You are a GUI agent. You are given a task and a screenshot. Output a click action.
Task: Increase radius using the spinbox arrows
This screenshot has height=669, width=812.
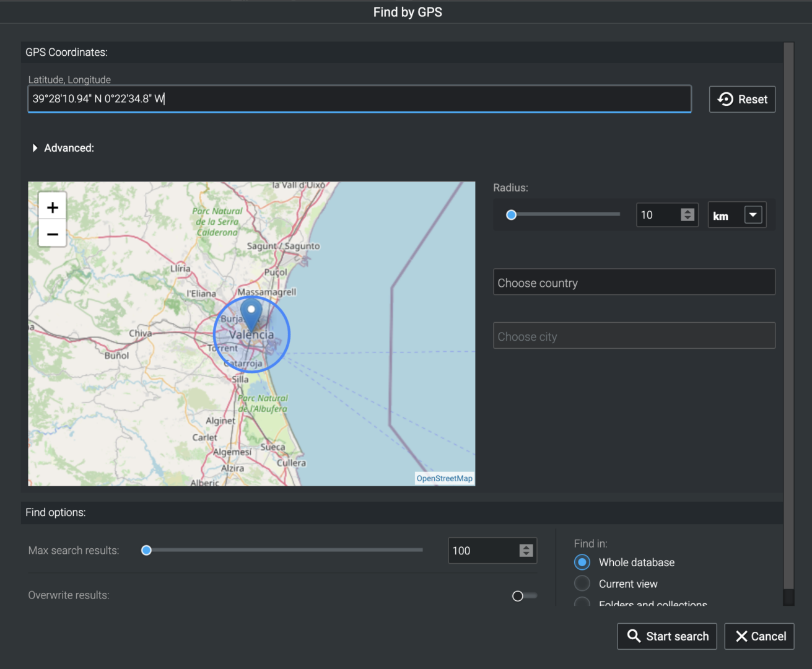click(x=687, y=211)
